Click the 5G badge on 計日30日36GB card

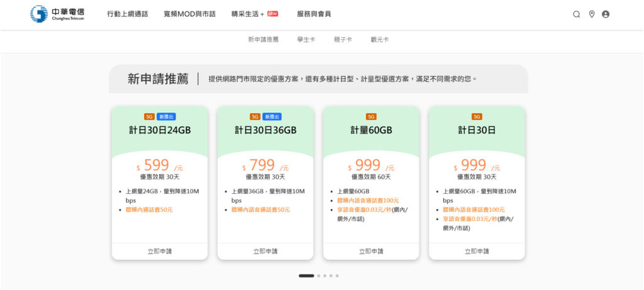pyautogui.click(x=255, y=116)
